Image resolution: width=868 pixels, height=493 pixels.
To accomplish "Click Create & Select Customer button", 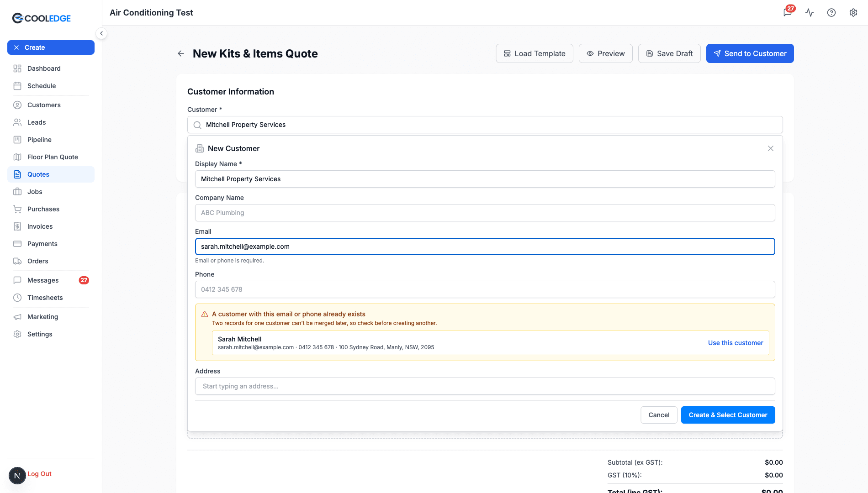I will [728, 415].
